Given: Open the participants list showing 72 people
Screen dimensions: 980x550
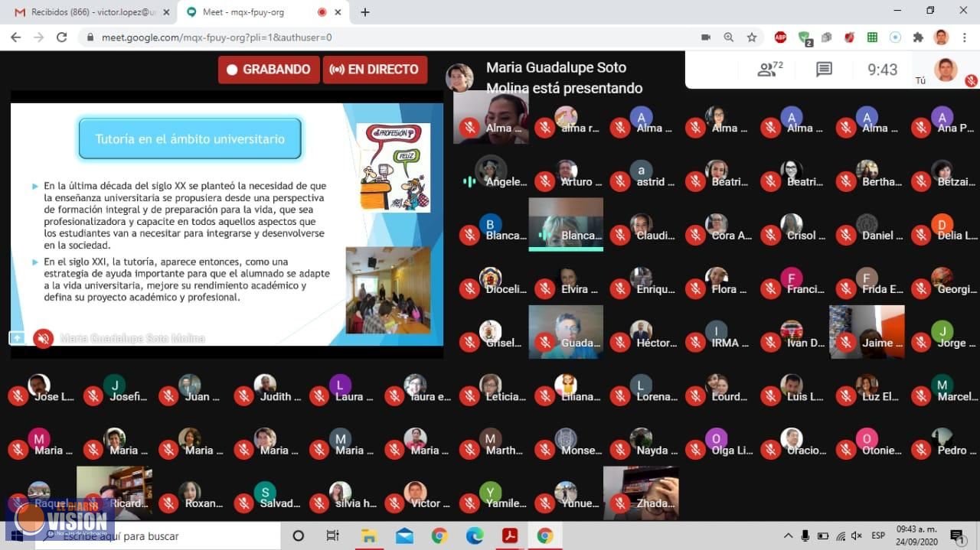Looking at the screenshot, I should [769, 70].
